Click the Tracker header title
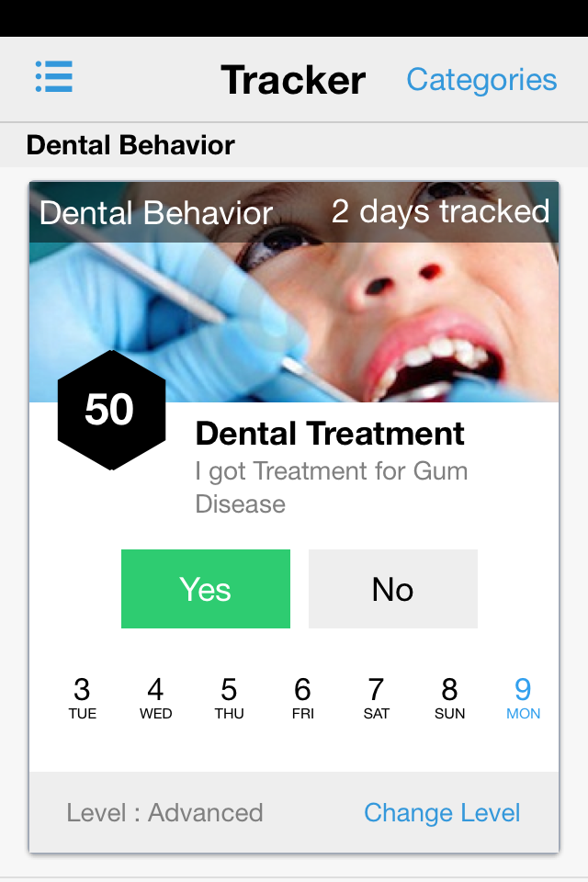 293,80
